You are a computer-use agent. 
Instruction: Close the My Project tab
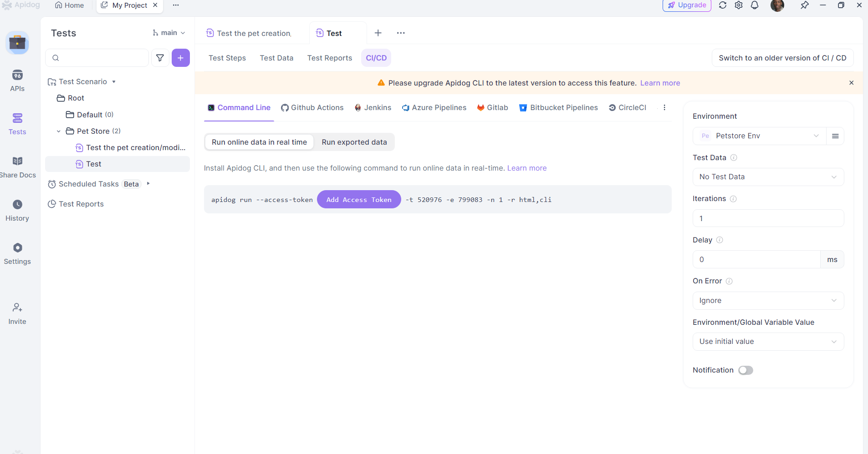pyautogui.click(x=155, y=5)
